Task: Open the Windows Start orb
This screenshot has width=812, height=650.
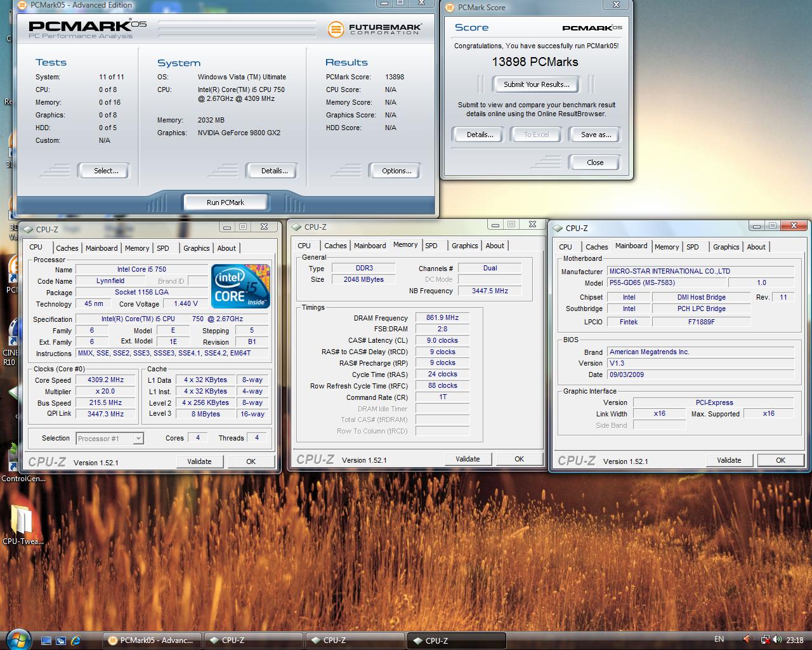Action: pyautogui.click(x=18, y=640)
